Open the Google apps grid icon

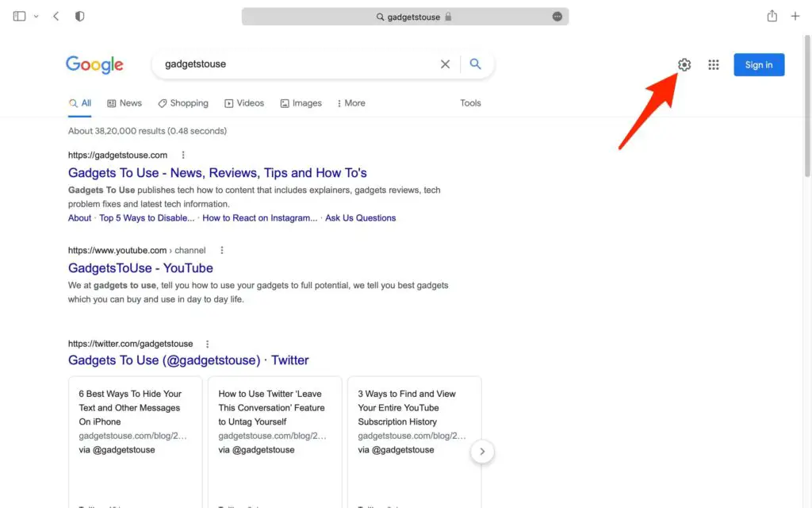[x=714, y=64]
